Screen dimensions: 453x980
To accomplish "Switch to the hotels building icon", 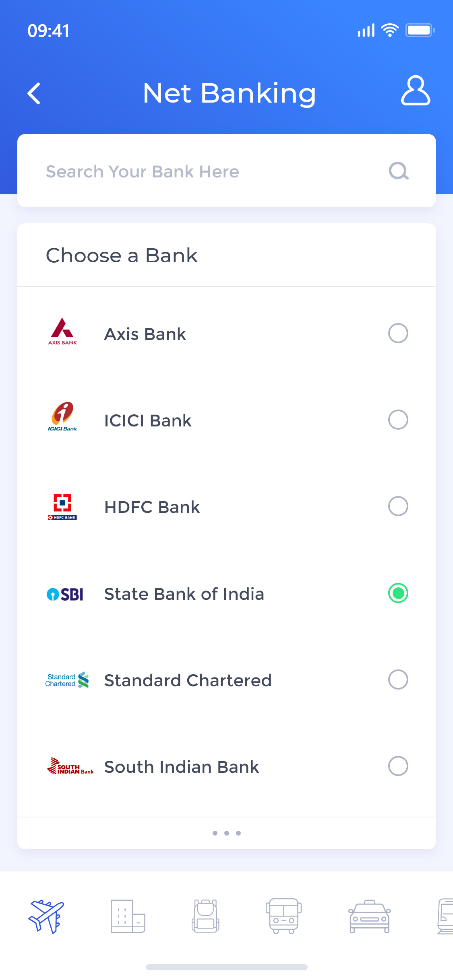I will point(128,916).
